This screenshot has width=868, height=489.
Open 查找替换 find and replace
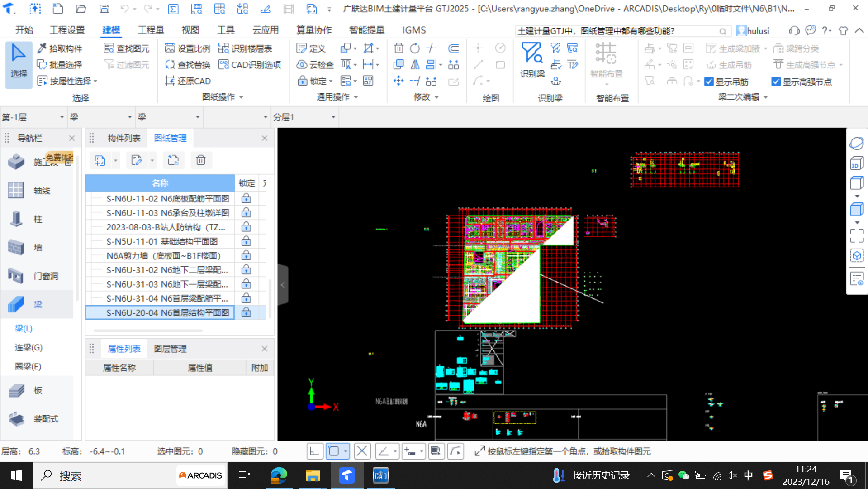188,65
